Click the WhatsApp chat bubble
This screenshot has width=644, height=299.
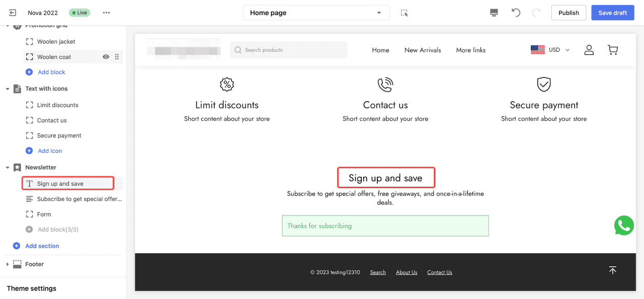point(624,226)
